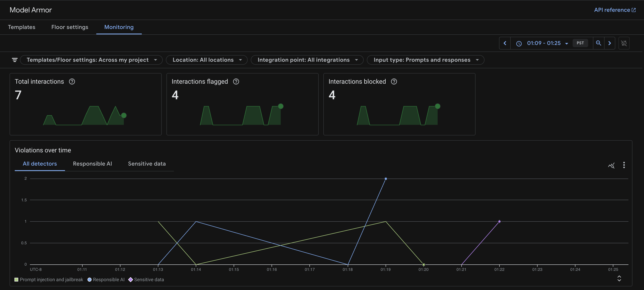Click the help icon next to Interactions blocked
Viewport: 644px width, 290px height.
click(x=394, y=81)
